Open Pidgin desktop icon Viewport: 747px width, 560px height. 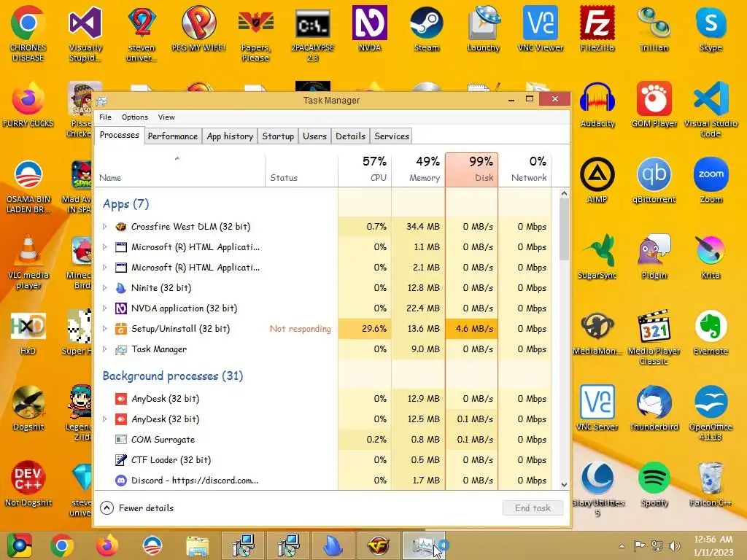coord(654,256)
